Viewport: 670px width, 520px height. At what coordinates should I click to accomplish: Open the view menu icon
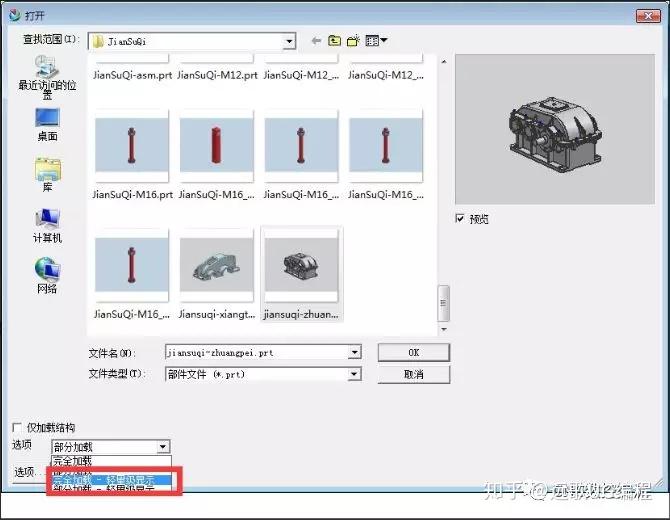[x=376, y=41]
